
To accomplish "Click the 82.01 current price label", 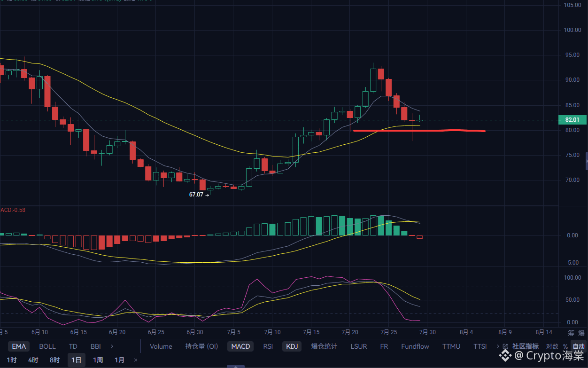I will pyautogui.click(x=572, y=120).
